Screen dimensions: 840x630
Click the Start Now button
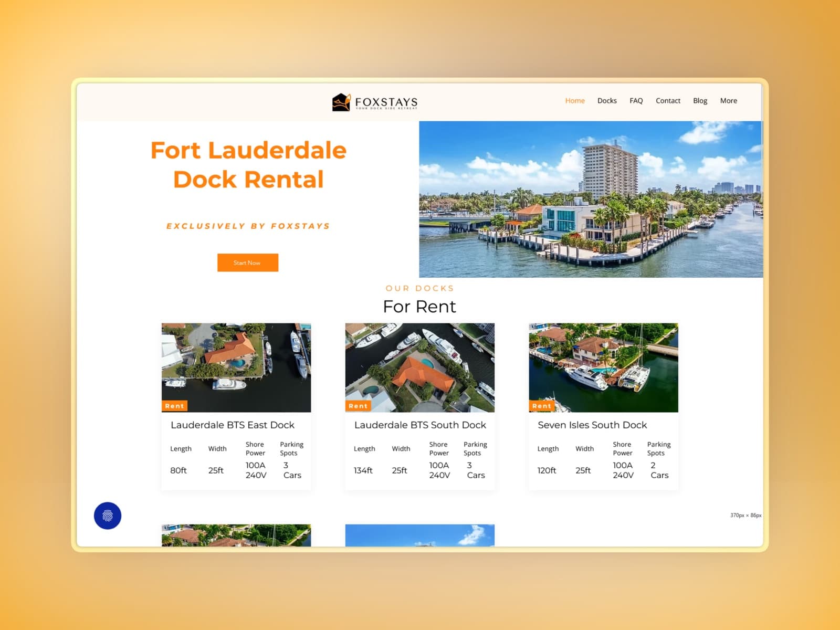point(248,262)
